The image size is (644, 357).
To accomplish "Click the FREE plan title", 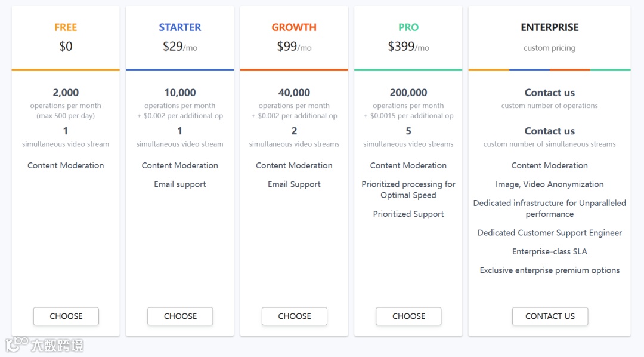I will point(66,27).
